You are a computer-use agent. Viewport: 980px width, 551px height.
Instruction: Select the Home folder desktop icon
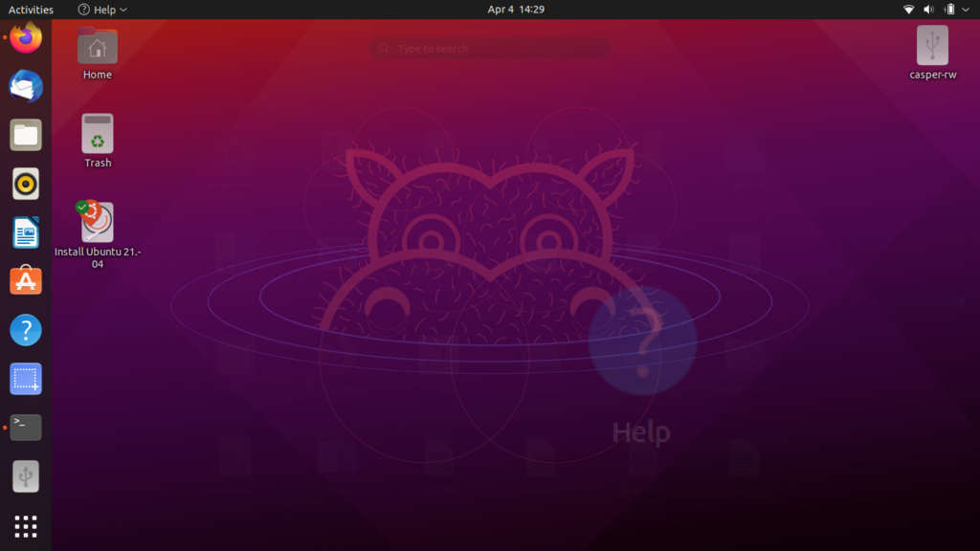pos(97,54)
